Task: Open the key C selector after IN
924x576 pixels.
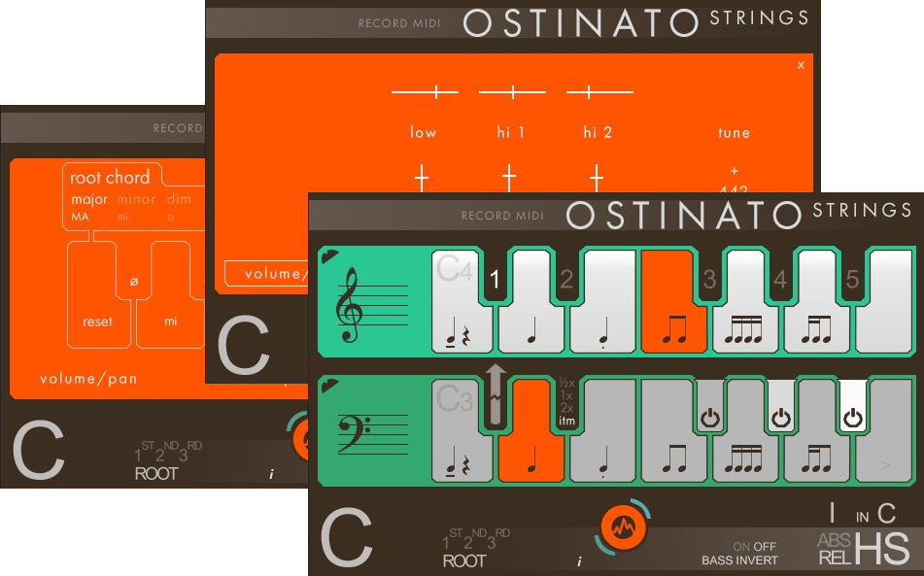Action: pyautogui.click(x=886, y=514)
